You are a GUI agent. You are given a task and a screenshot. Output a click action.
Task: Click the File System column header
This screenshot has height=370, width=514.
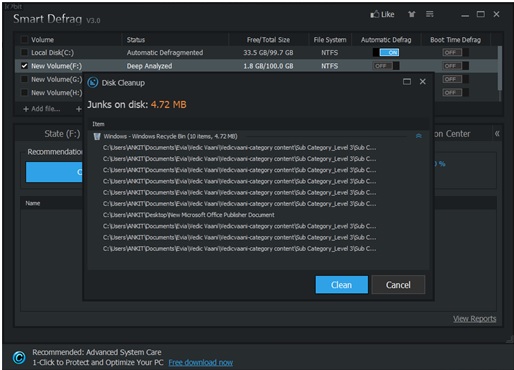click(330, 40)
